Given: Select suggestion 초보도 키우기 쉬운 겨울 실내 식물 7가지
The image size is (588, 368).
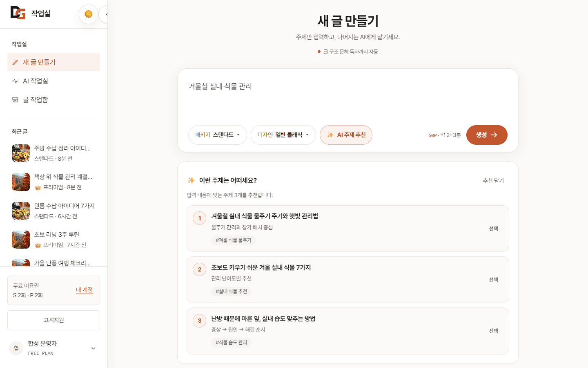Looking at the screenshot, I should tap(348, 280).
